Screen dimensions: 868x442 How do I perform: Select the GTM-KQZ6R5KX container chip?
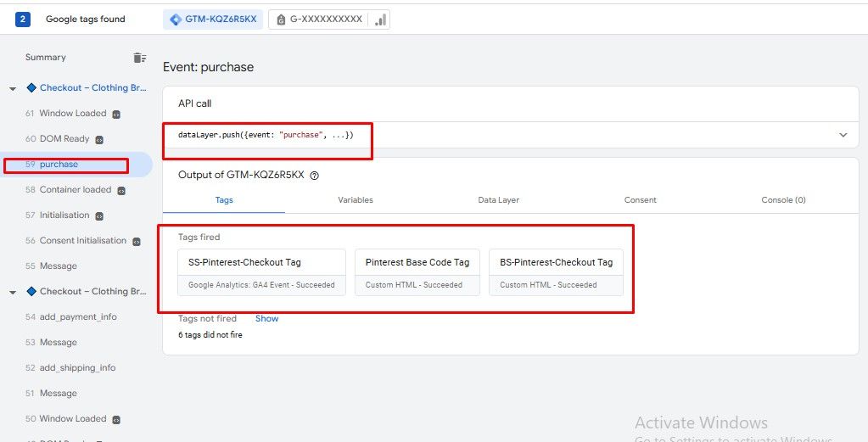(213, 20)
